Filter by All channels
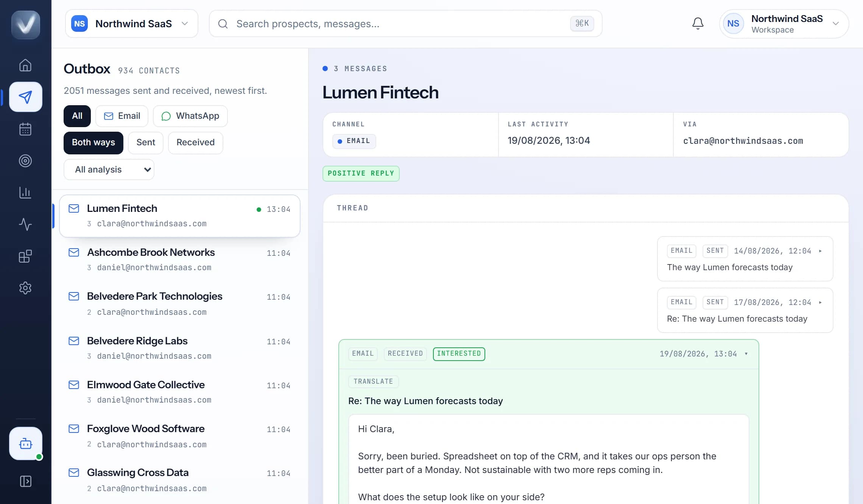The width and height of the screenshot is (863, 504). (77, 116)
